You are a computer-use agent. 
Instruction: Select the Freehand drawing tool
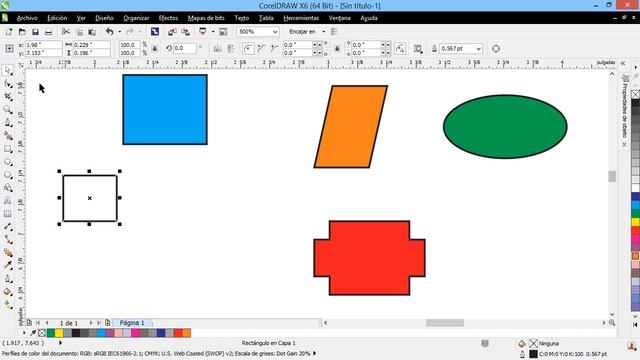click(7, 122)
